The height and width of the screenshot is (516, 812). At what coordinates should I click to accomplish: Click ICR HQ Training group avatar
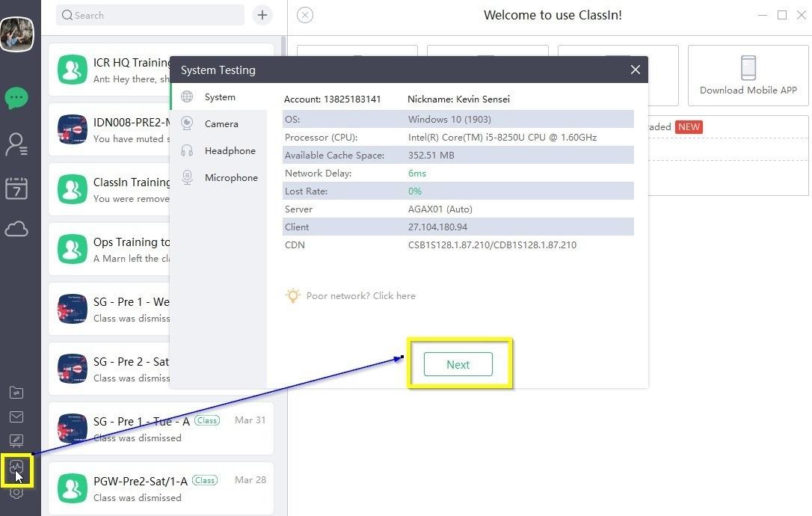click(x=73, y=70)
